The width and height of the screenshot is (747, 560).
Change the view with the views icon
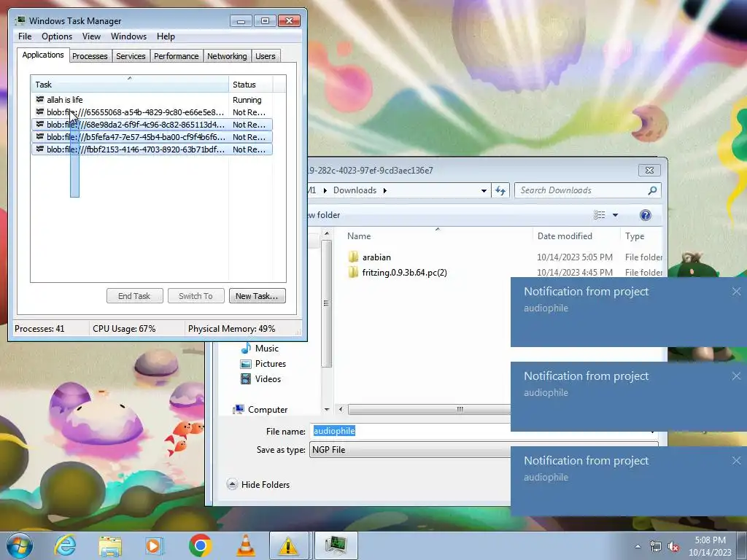[600, 215]
